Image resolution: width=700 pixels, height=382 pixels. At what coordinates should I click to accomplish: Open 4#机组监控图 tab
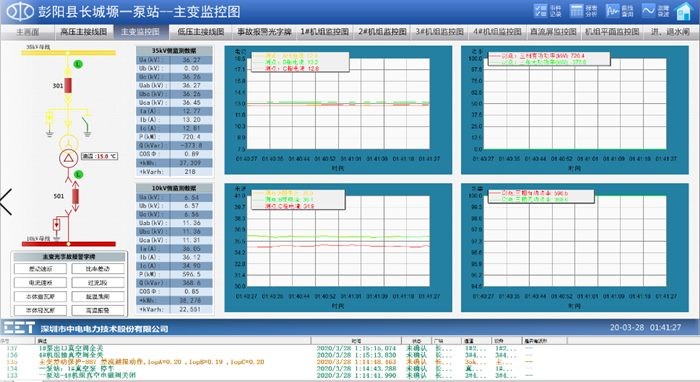[x=497, y=32]
